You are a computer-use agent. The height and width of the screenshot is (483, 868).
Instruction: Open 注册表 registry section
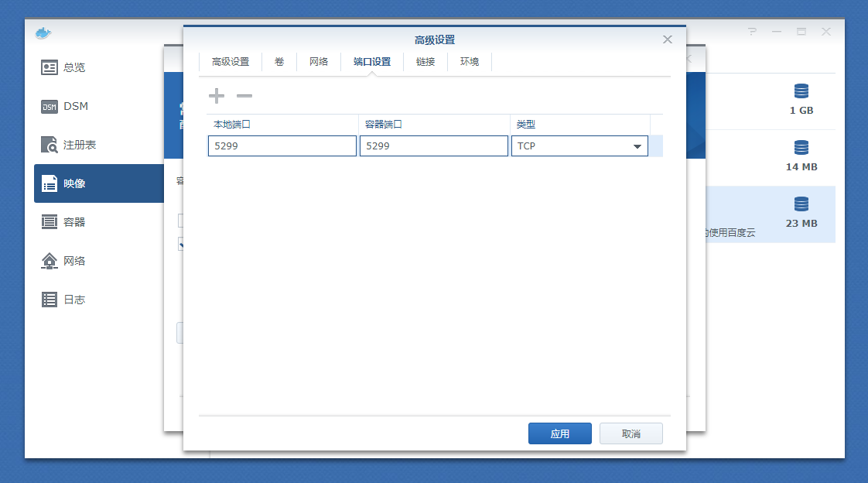tap(79, 145)
